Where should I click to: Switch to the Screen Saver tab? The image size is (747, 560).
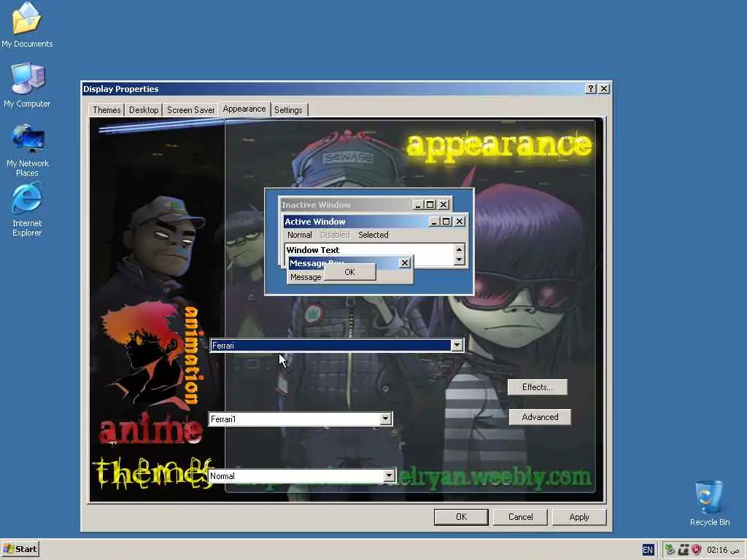190,110
